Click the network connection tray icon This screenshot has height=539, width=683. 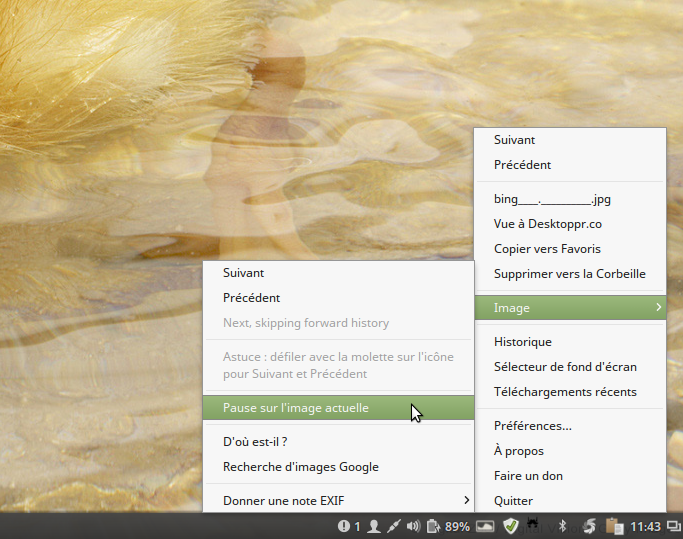coord(393,526)
